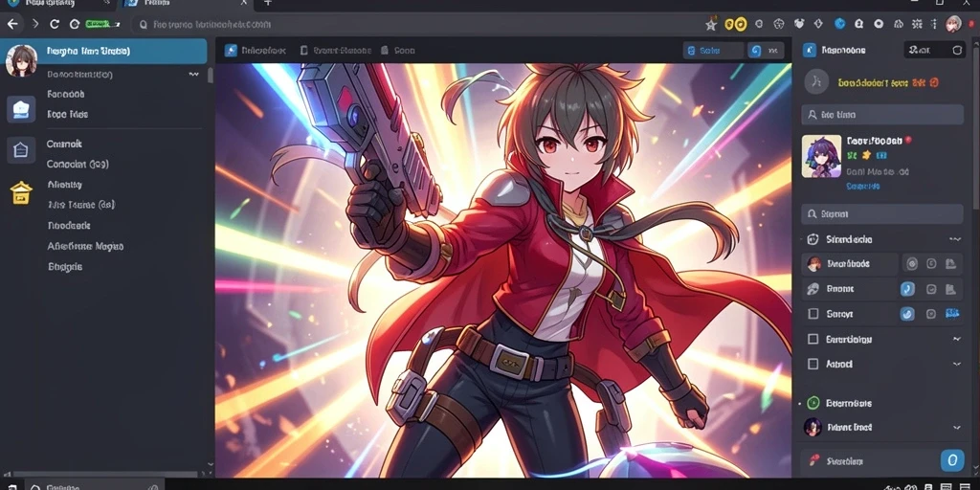Collapse the right panel section with the face icon
This screenshot has height=490, width=980.
(x=955, y=238)
